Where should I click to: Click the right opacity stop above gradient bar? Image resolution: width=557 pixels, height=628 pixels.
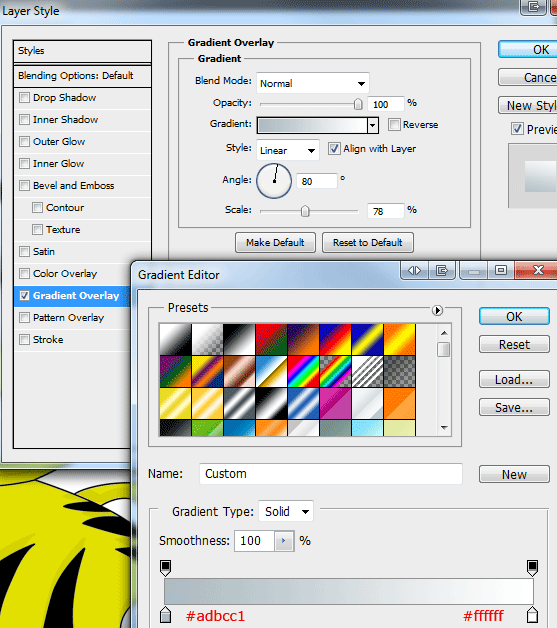click(532, 568)
